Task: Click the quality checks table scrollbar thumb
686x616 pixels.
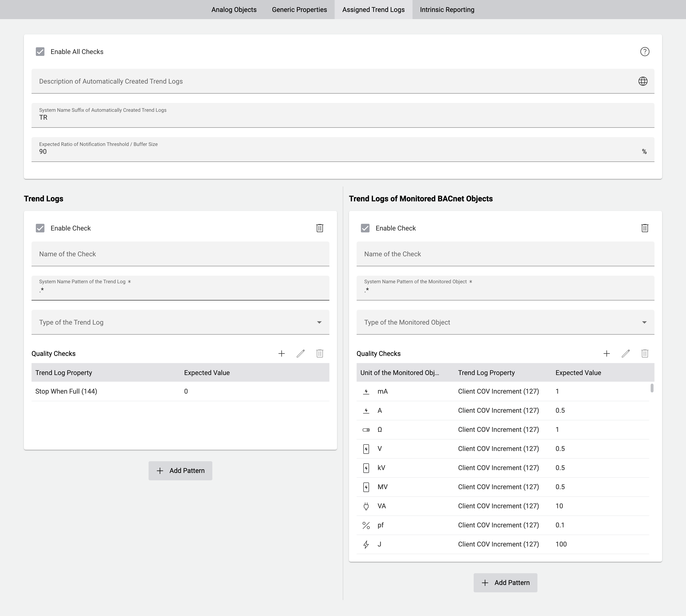Action: coord(652,388)
